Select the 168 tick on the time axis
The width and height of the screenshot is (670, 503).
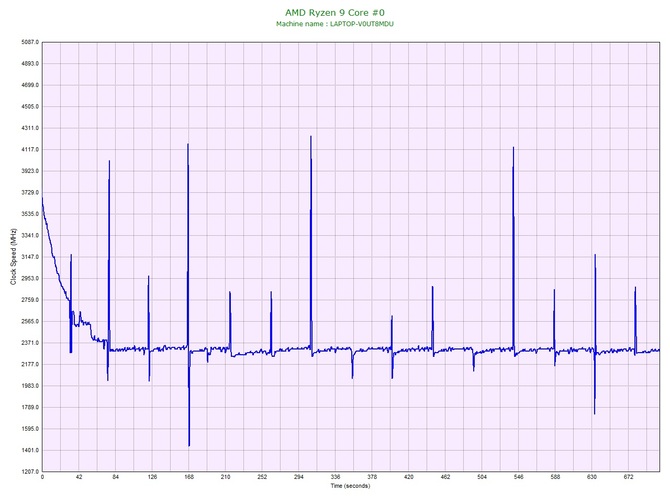point(188,478)
